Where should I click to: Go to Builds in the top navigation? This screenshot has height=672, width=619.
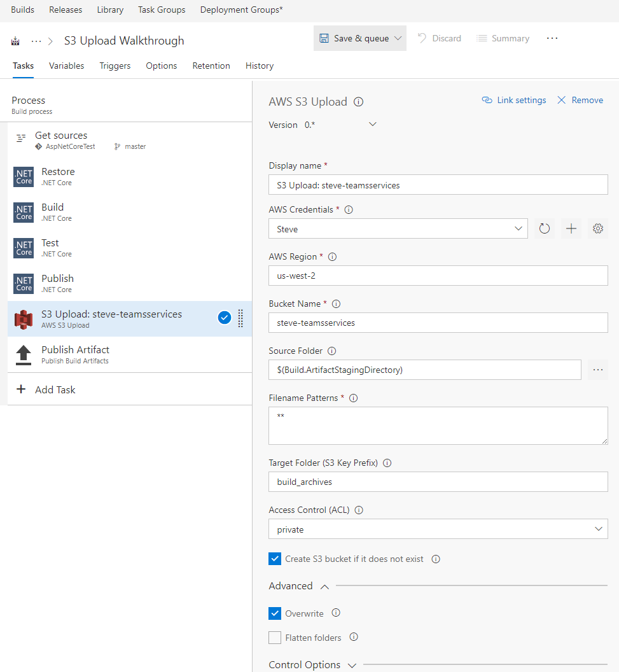(x=23, y=10)
